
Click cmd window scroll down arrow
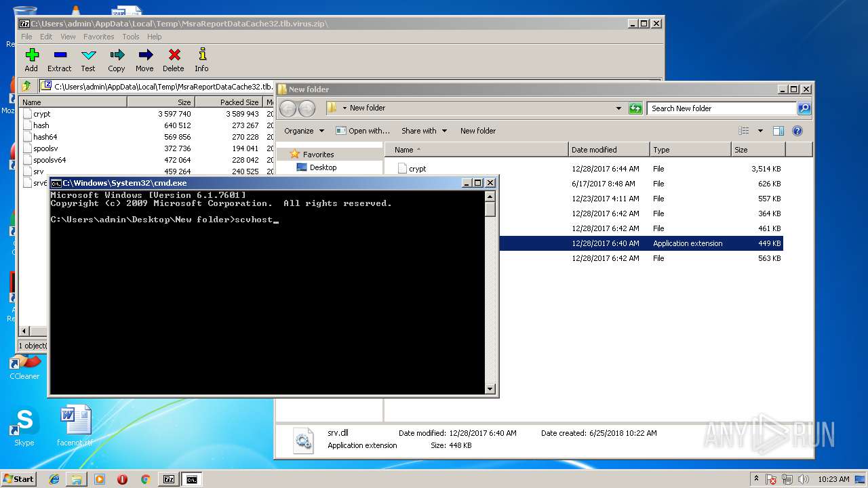(x=490, y=389)
